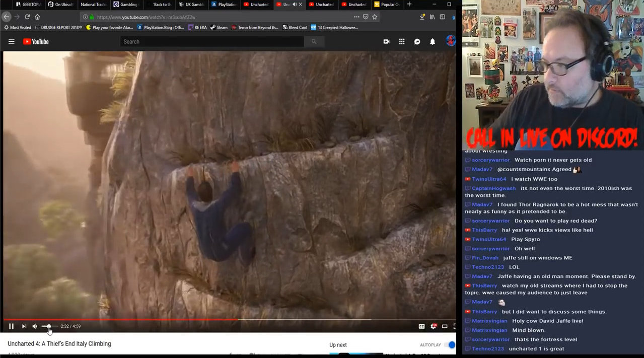644x358 pixels.
Task: Open the YouTube apps grid
Action: click(402, 42)
